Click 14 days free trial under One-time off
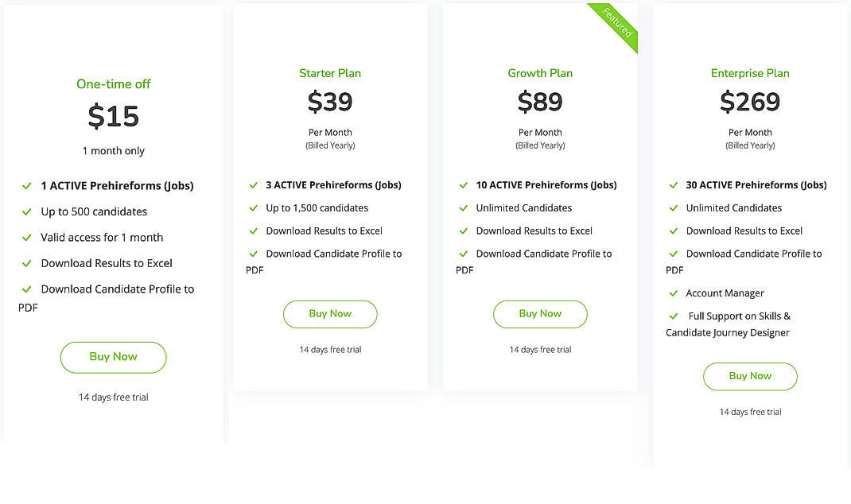Viewport: 851px width, 504px height. point(113,397)
